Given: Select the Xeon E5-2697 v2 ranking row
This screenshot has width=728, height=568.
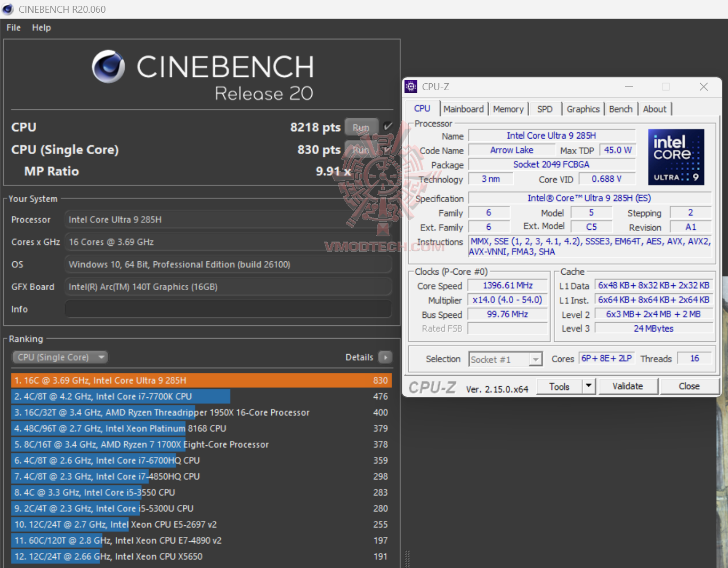Looking at the screenshot, I should (201, 524).
